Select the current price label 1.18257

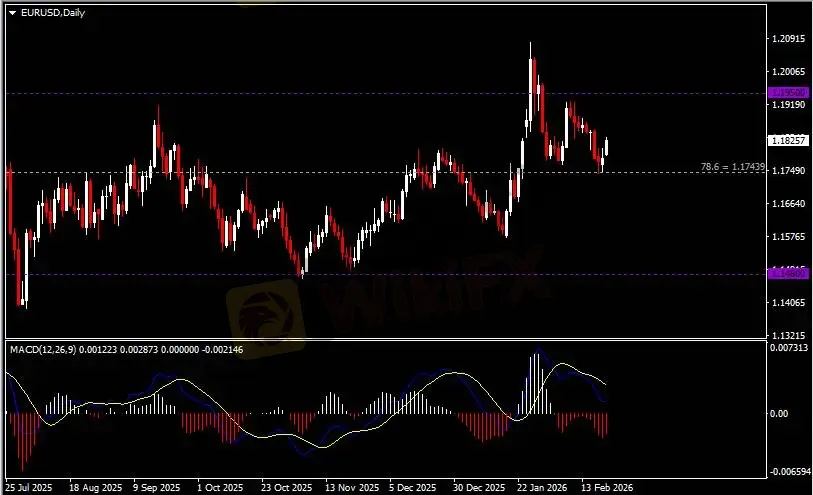pyautogui.click(x=788, y=140)
